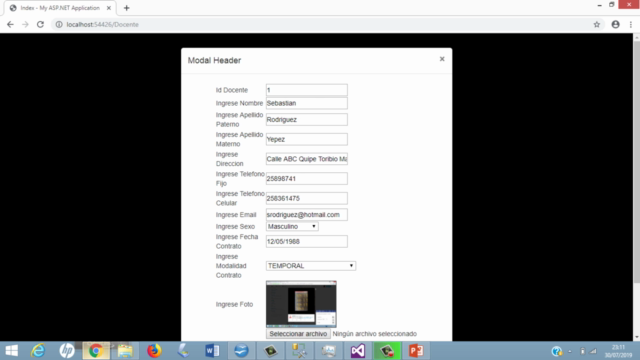Switch to Google Chrome in the taskbar
The height and width of the screenshot is (360, 640).
point(96,351)
